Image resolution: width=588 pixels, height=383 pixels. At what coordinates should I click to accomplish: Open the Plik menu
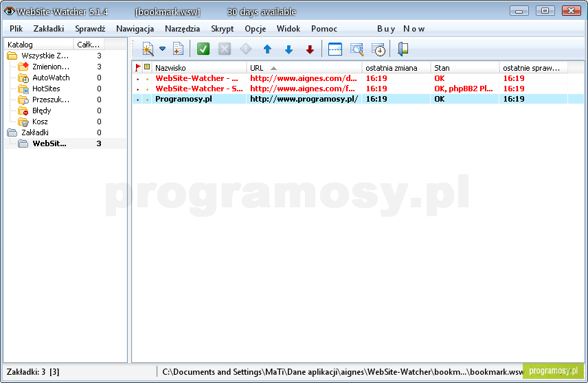click(16, 29)
